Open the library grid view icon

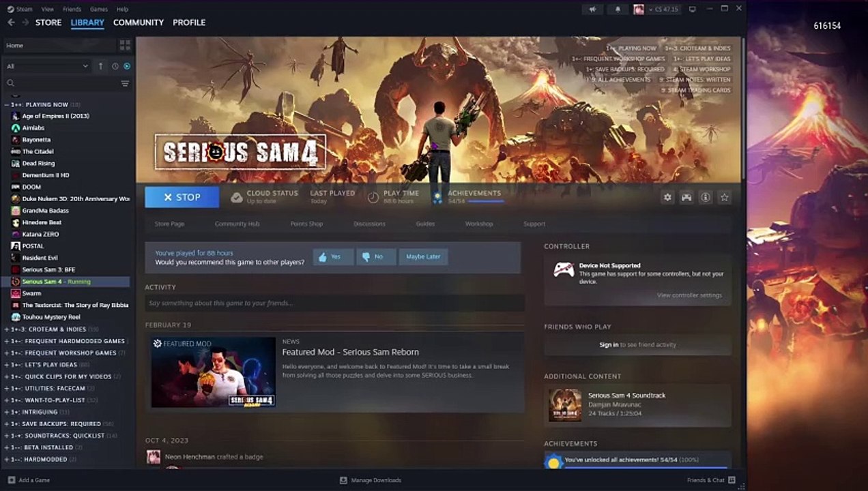[x=125, y=45]
